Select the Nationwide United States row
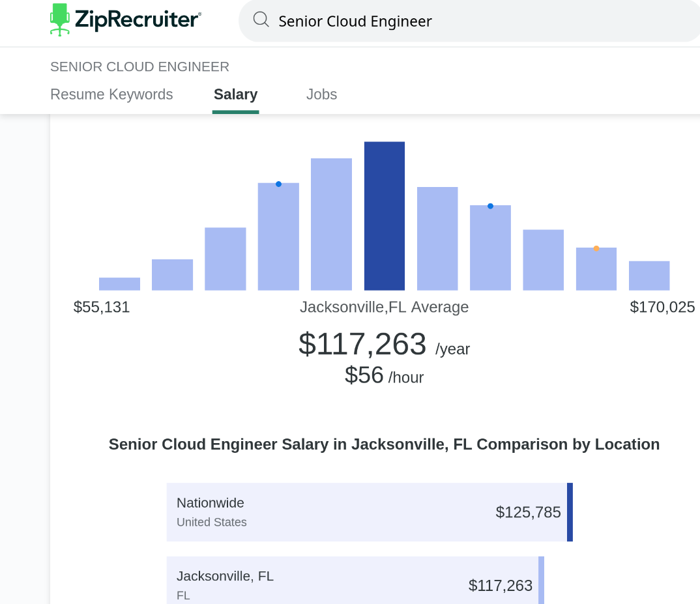700x604 pixels. pos(365,512)
